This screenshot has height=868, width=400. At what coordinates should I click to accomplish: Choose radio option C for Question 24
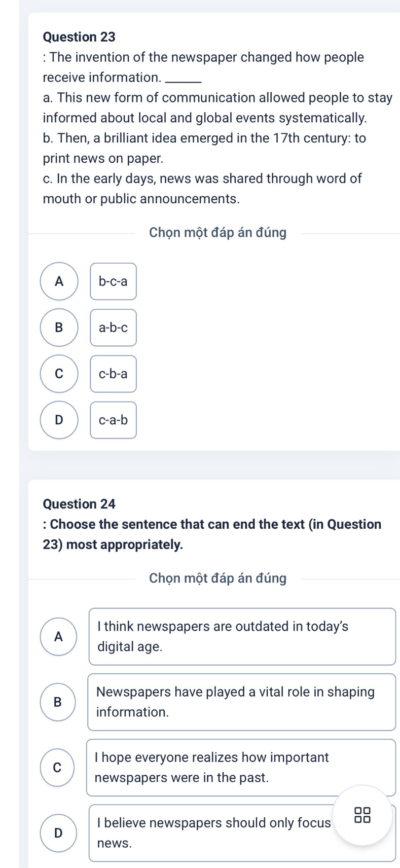[57, 768]
